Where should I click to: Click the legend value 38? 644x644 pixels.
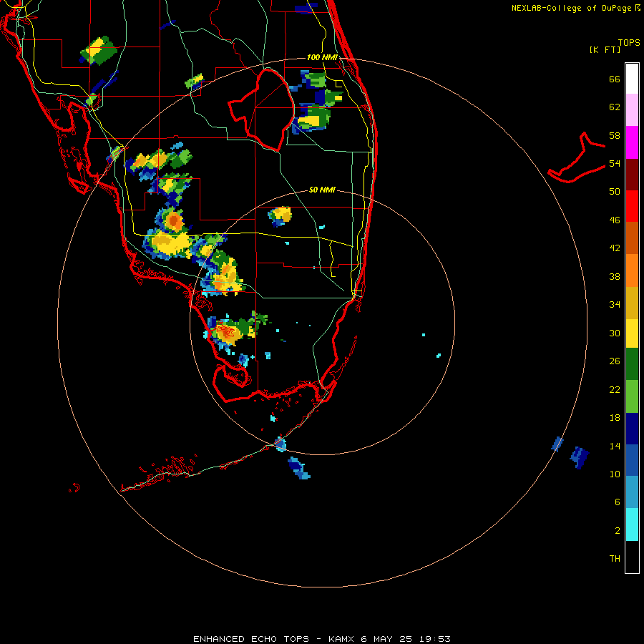point(615,276)
